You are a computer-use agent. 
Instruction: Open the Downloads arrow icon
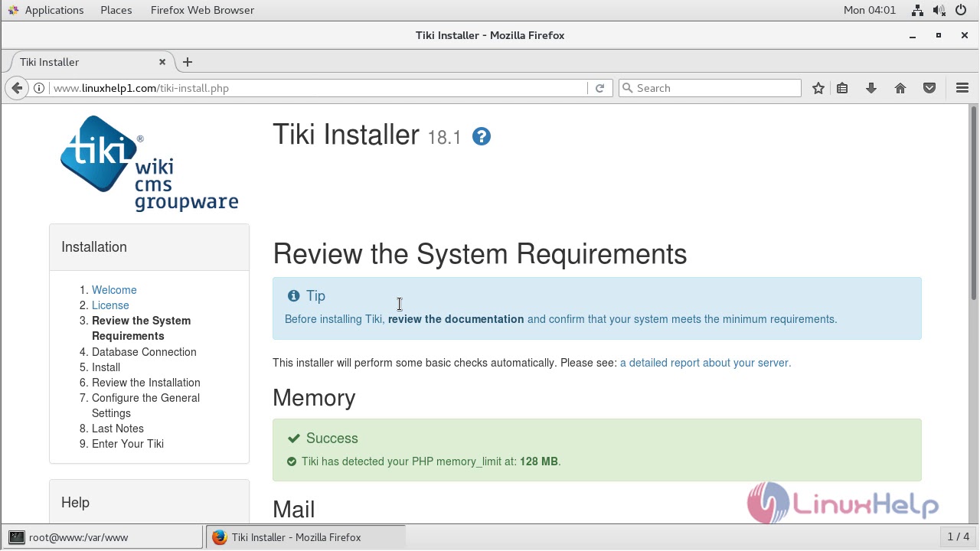point(871,88)
